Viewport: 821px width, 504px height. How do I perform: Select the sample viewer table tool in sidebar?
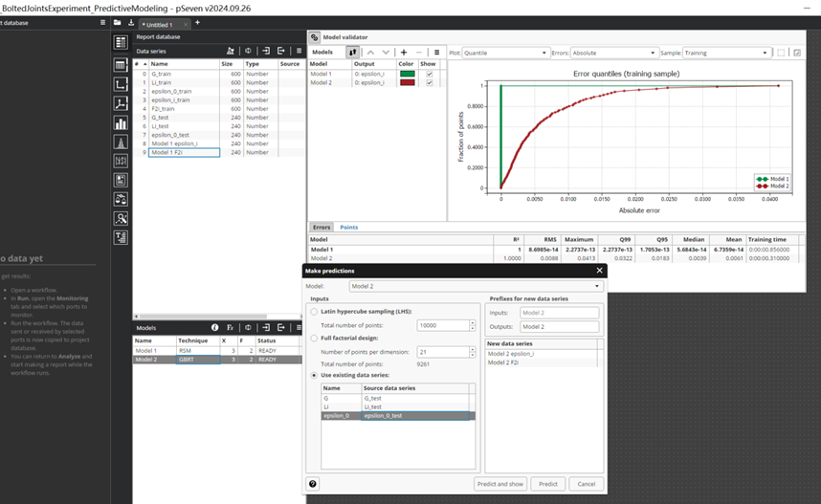[x=121, y=65]
